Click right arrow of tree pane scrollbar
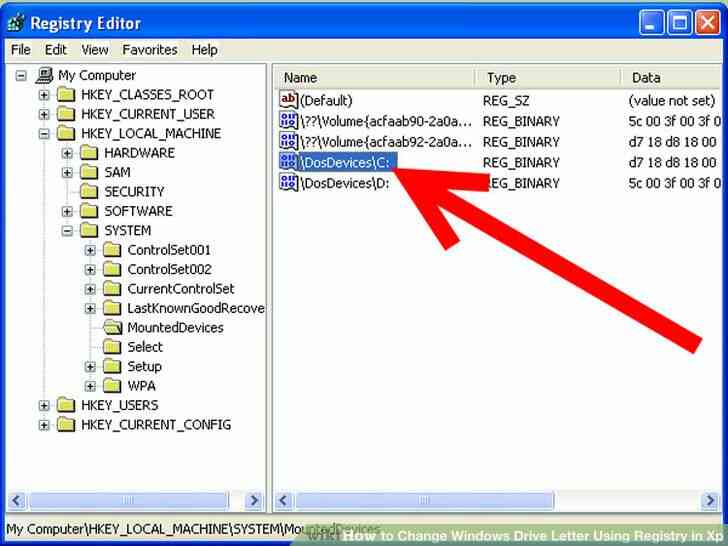Screen dimensions: 728x546 (254, 500)
